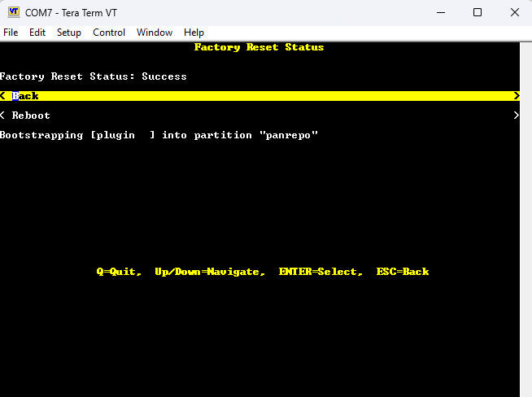Click the Up/Down=Navigate hint text
532x397 pixels.
pos(210,272)
